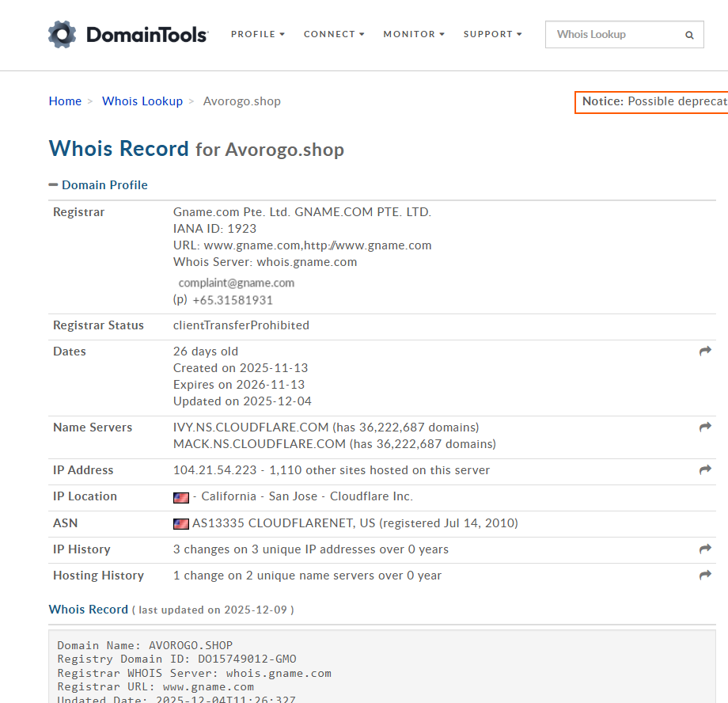Expand the Connect menu
This screenshot has width=728, height=703.
pos(334,34)
